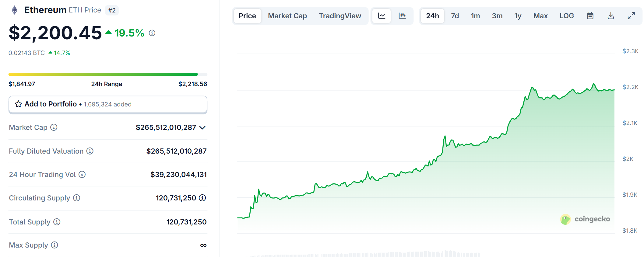Click the Ethereum diamond logo icon
The width and height of the screenshot is (644, 257).
click(x=14, y=10)
